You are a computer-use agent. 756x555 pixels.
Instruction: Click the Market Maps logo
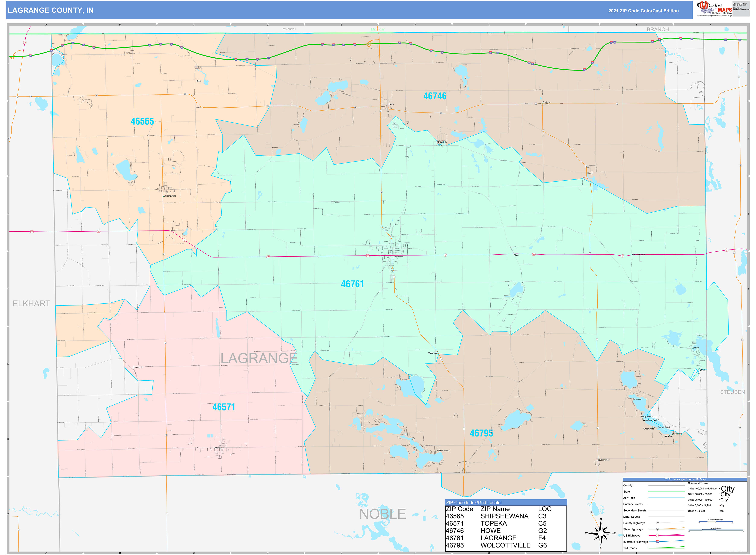[x=714, y=9]
